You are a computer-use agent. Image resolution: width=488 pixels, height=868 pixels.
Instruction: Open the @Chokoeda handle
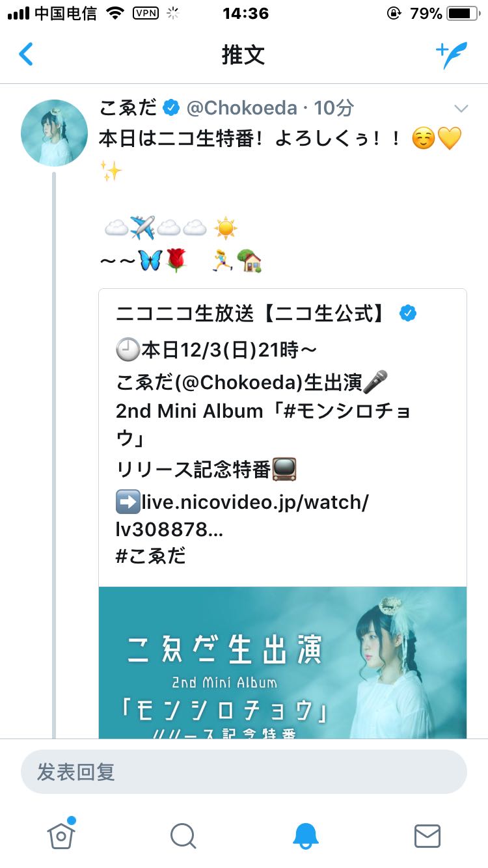pyautogui.click(x=242, y=108)
